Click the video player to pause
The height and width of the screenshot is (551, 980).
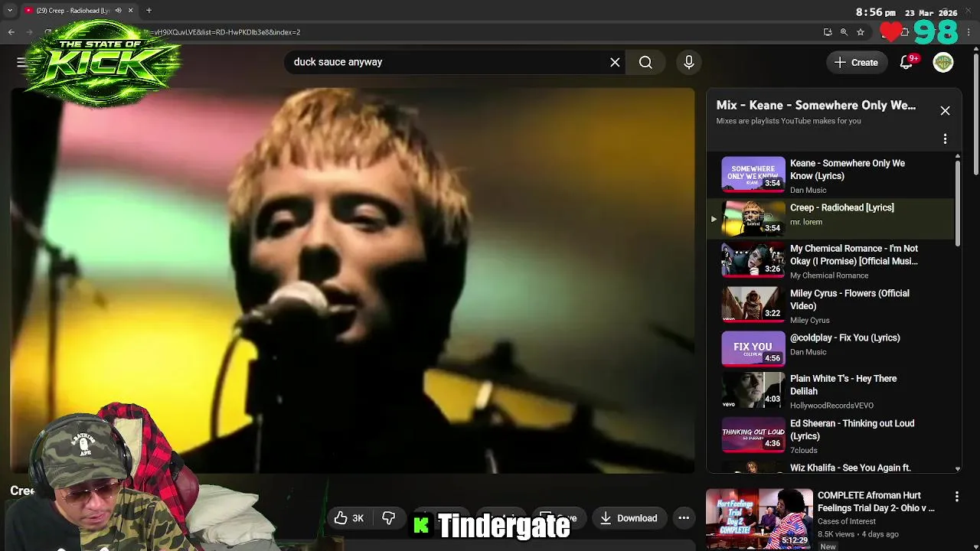click(352, 280)
